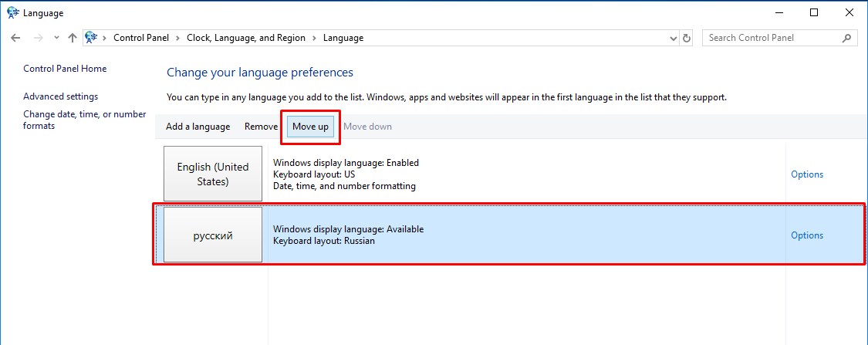The height and width of the screenshot is (345, 868).
Task: Expand the chevron after Control Panel breadcrumb
Action: pos(177,38)
